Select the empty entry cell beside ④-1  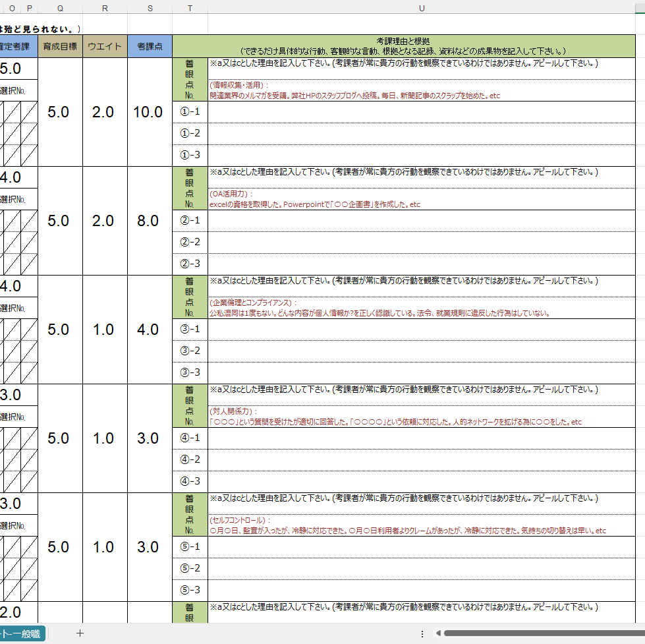click(422, 438)
